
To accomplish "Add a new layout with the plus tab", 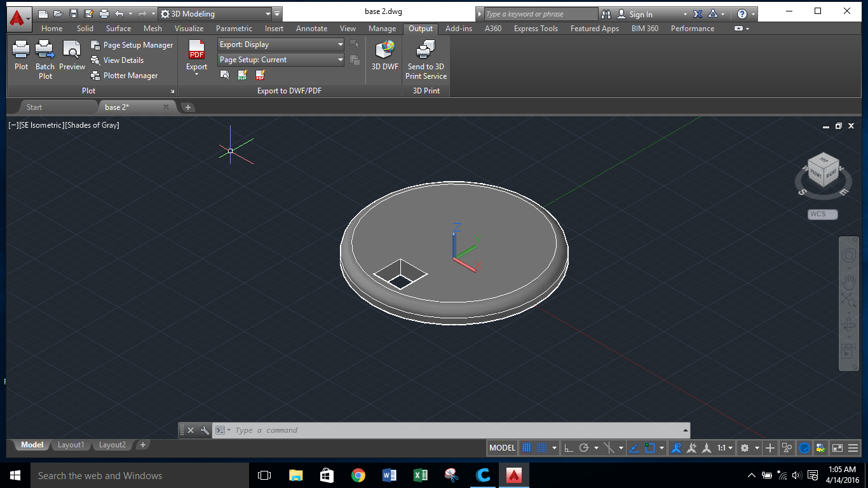I will (x=143, y=445).
